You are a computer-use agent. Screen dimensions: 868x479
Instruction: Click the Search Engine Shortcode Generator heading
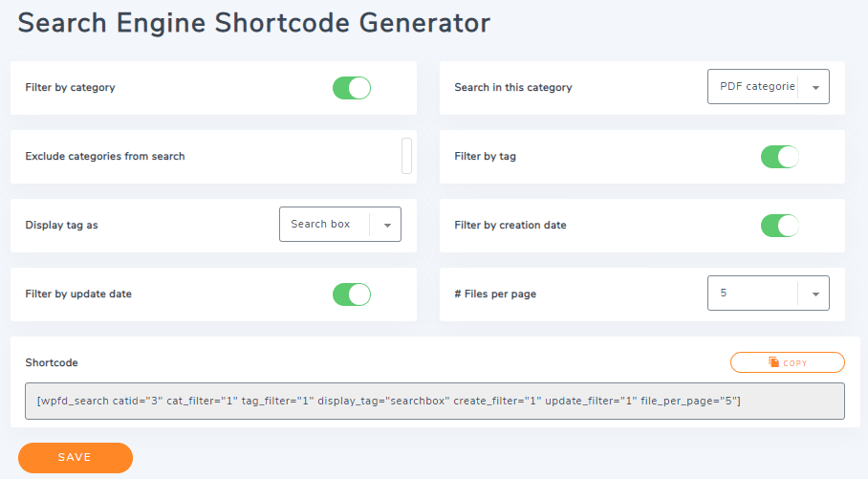pyautogui.click(x=254, y=23)
